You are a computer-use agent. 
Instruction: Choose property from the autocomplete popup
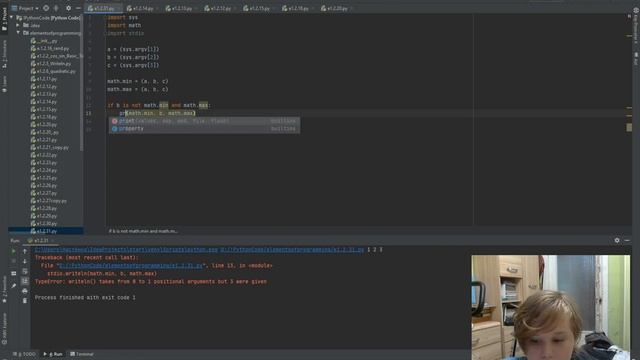pyautogui.click(x=204, y=129)
